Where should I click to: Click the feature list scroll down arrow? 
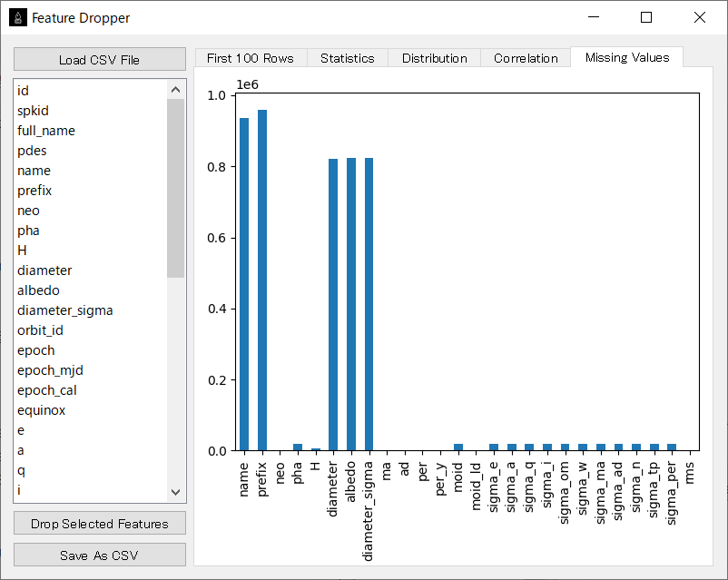175,492
